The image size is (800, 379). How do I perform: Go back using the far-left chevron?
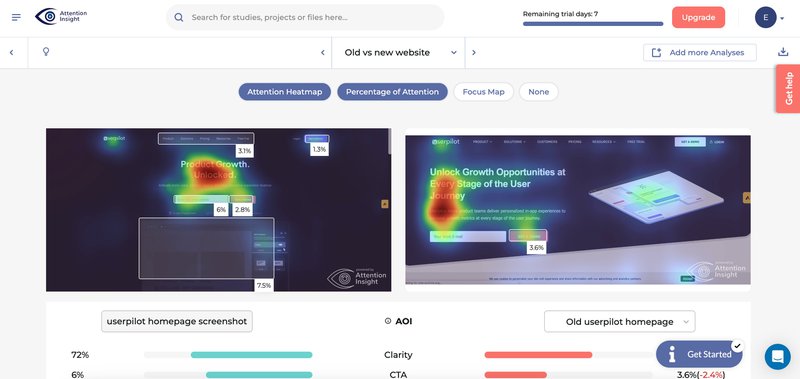11,53
